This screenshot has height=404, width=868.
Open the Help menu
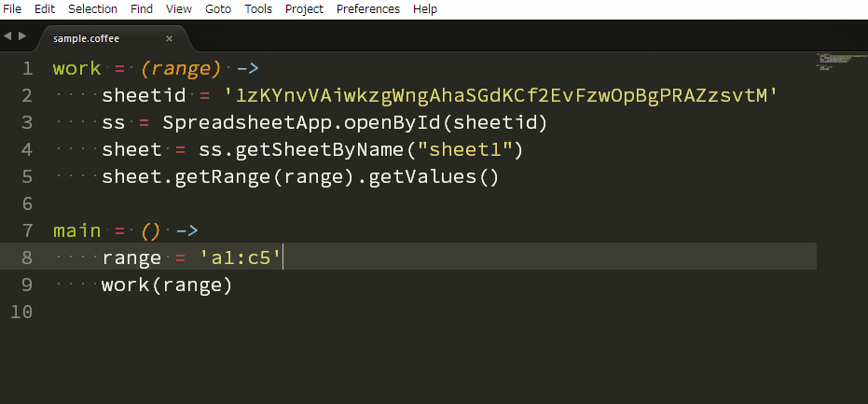[x=424, y=9]
